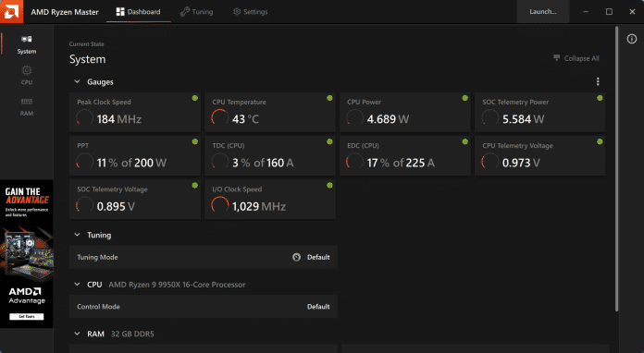Switch to the Tuning tab
The width and height of the screenshot is (644, 353).
point(197,12)
